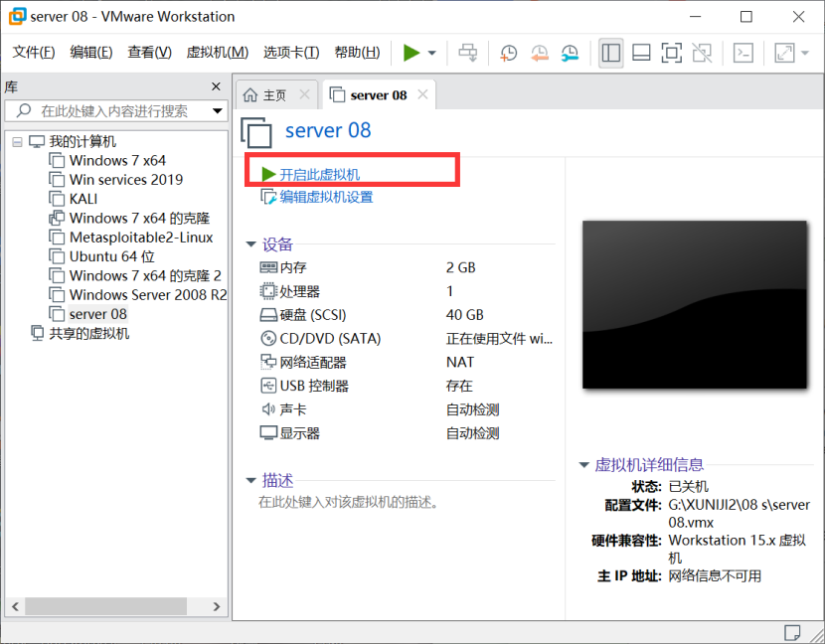Select Win services 2019 VM
This screenshot has height=644, width=825.
click(126, 180)
